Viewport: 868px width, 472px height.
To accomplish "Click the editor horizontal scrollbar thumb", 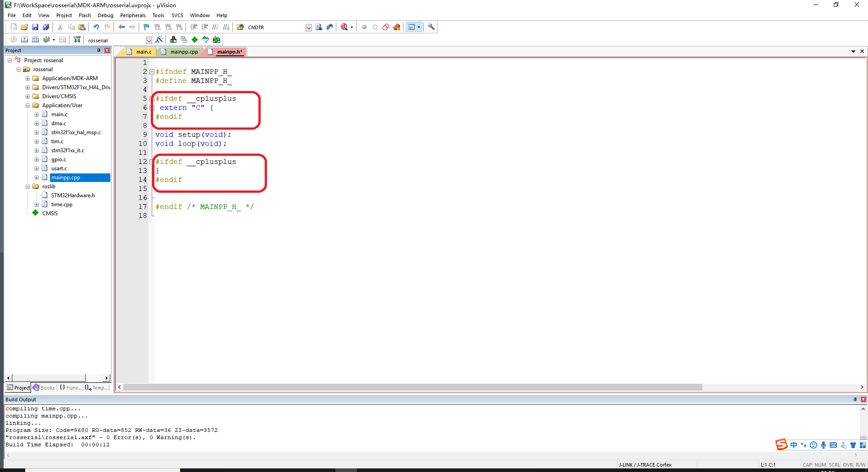I will [x=413, y=387].
